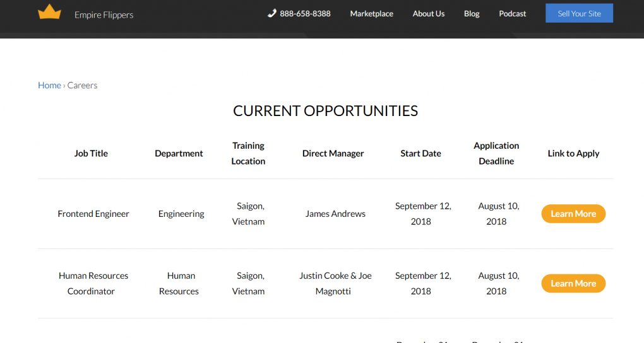644x343 pixels.
Task: Click Learn More for Frontend Engineer
Action: pos(573,214)
